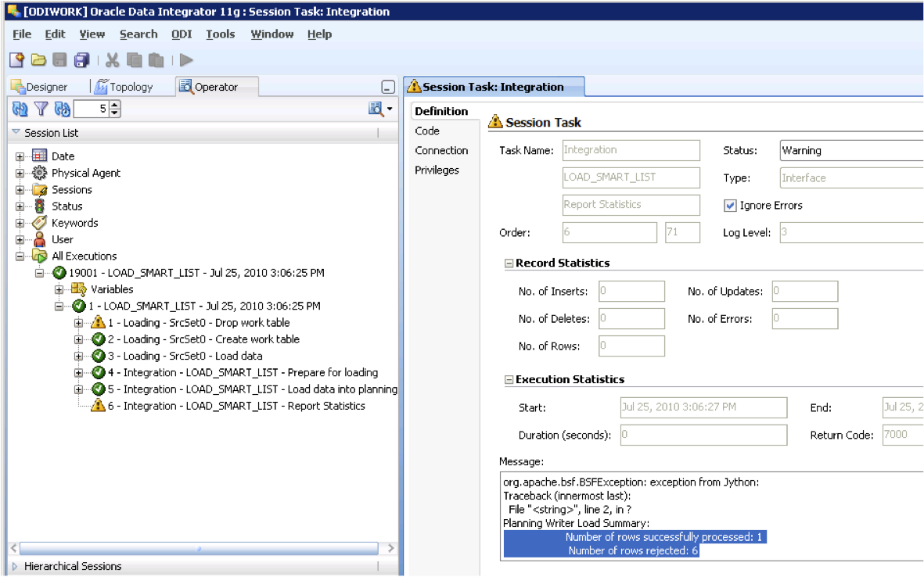Click 'Number of rows rejected: 6' message line
The image size is (924, 577).
[632, 550]
